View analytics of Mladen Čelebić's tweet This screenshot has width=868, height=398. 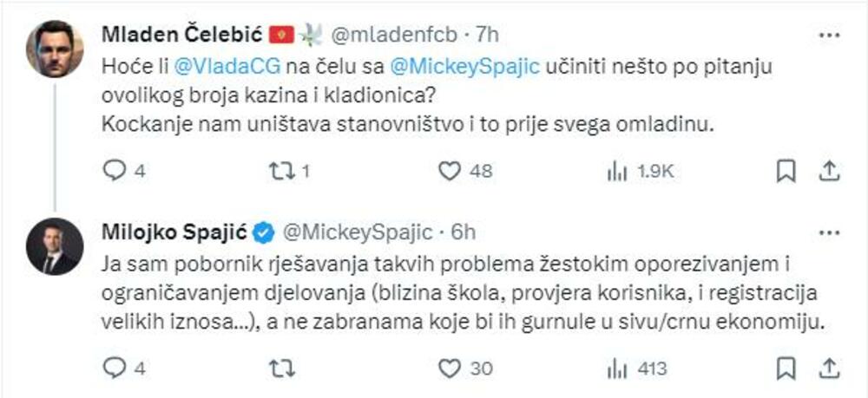tap(617, 172)
